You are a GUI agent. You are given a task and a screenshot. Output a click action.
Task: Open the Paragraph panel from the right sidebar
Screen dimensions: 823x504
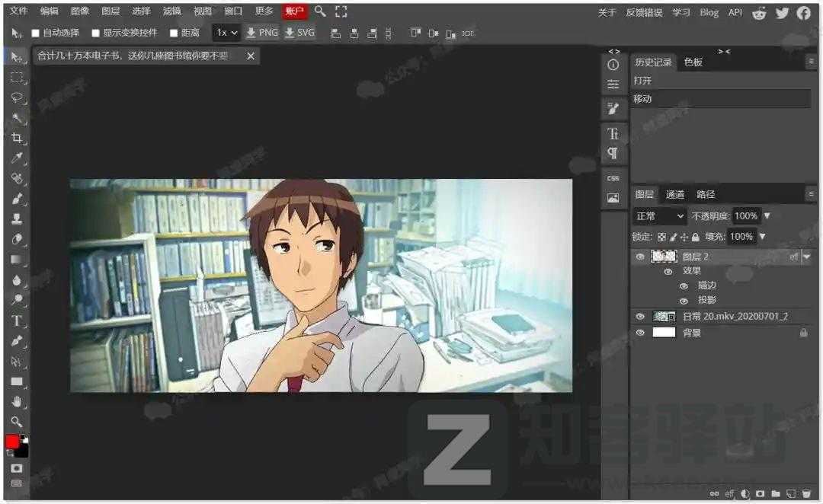[x=614, y=153]
